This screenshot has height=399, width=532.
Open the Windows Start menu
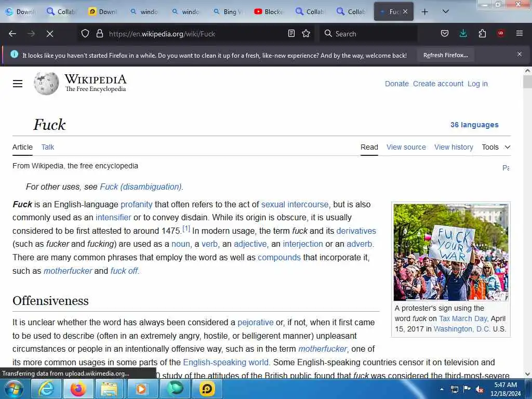pyautogui.click(x=14, y=389)
